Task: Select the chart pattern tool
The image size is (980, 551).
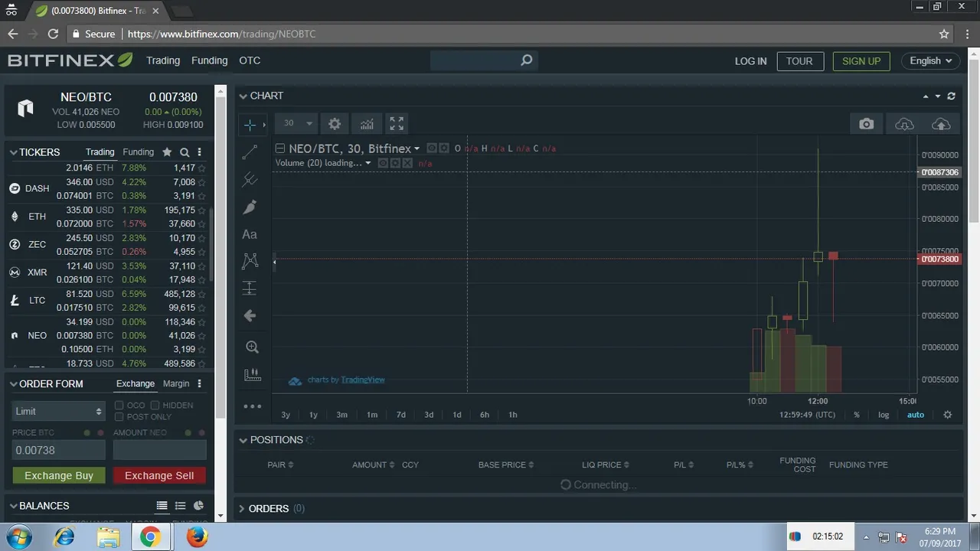Action: 250,261
